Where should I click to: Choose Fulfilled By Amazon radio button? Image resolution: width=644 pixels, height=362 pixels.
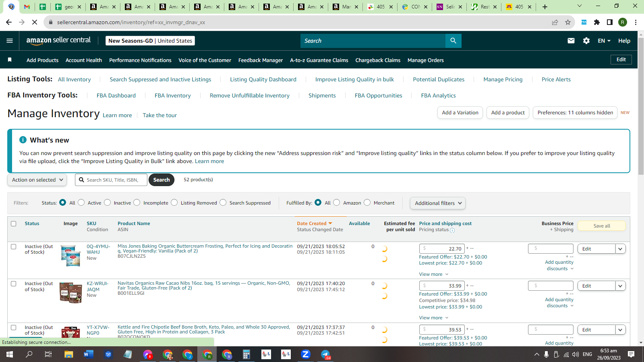click(337, 203)
